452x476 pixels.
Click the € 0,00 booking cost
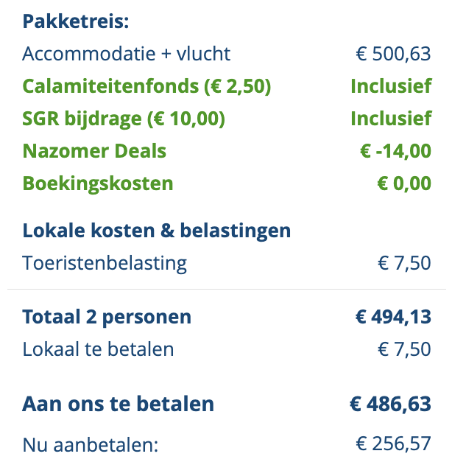pyautogui.click(x=404, y=183)
